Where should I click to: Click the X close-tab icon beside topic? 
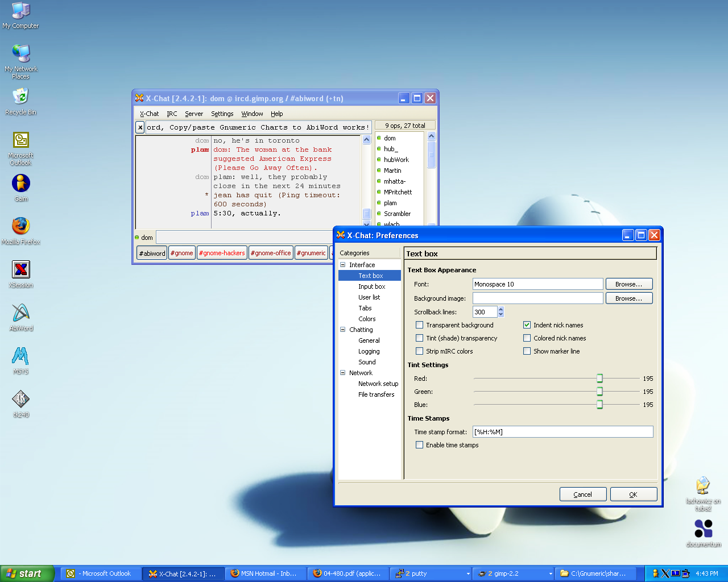[140, 127]
